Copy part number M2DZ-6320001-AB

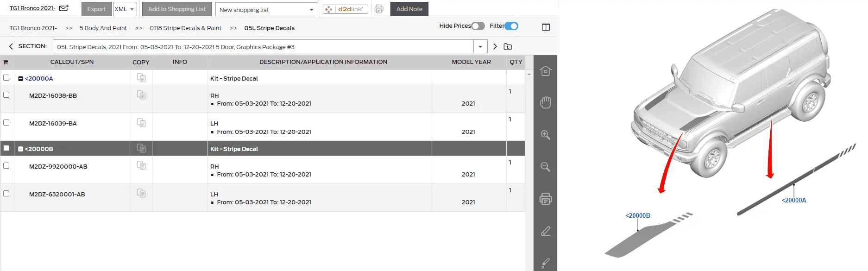(x=141, y=193)
